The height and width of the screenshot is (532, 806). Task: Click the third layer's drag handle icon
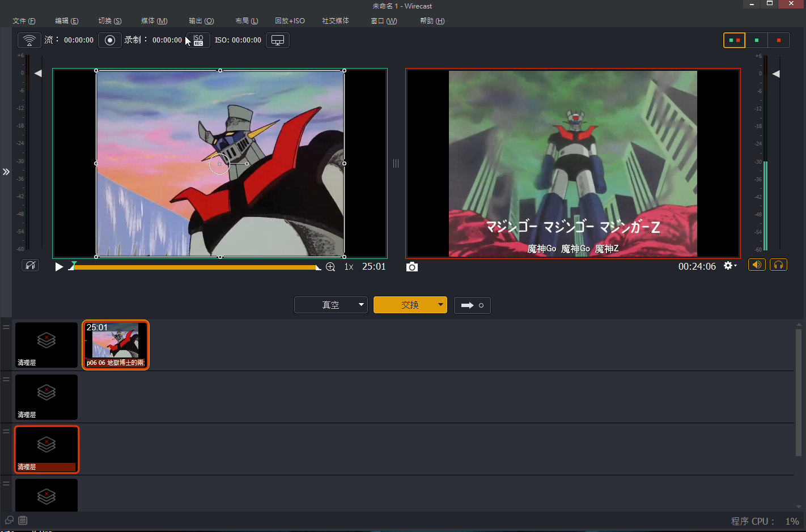[x=6, y=431]
